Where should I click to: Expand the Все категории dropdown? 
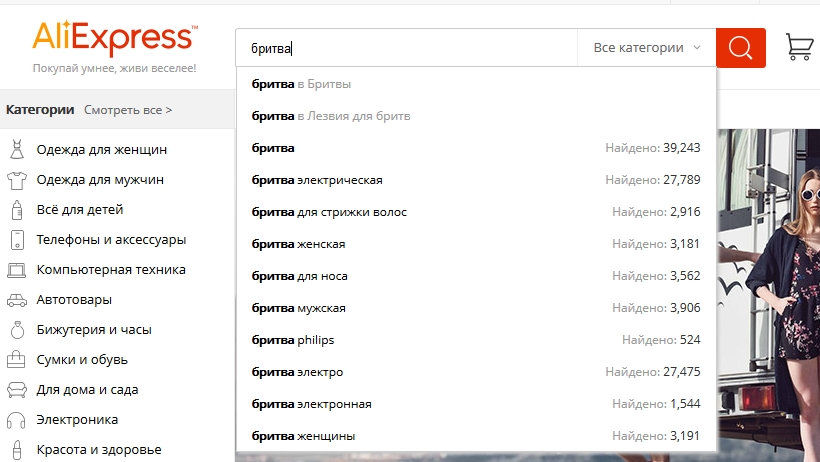pyautogui.click(x=647, y=48)
